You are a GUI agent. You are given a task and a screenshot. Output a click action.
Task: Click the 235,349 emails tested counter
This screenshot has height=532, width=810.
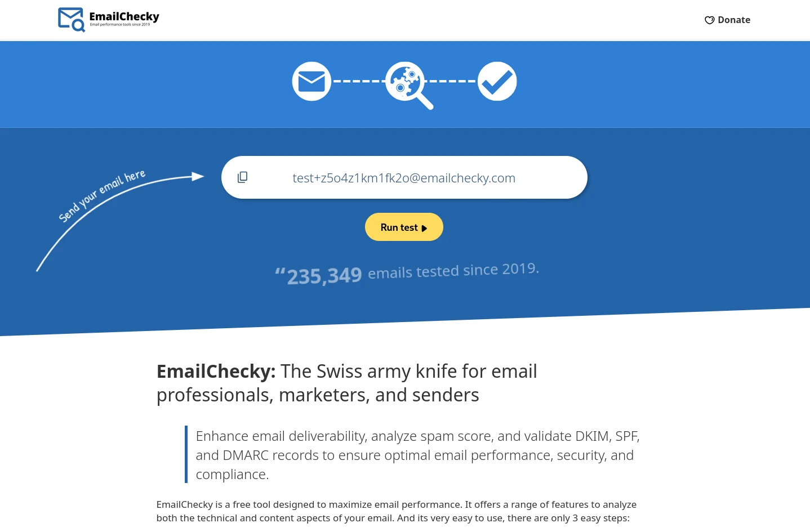point(406,272)
